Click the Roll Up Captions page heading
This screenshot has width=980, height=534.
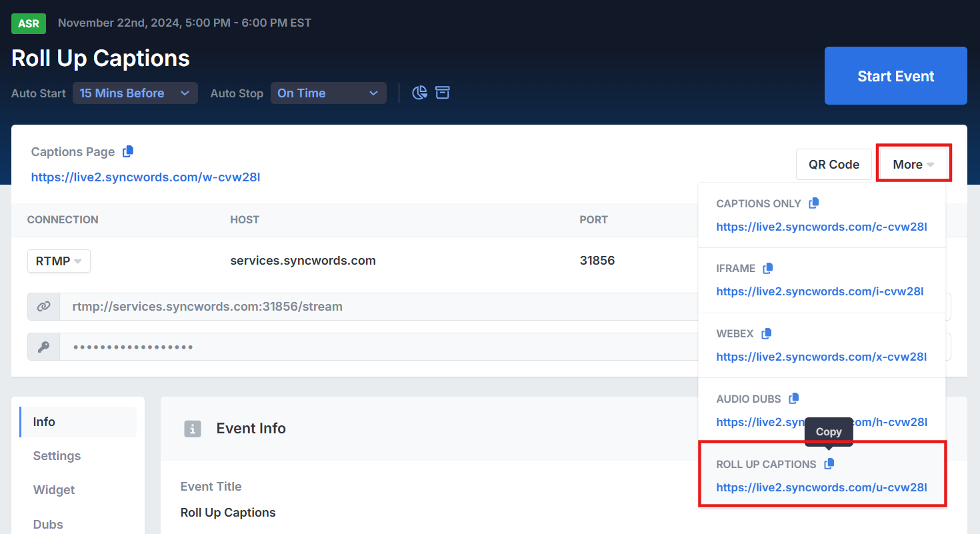coord(101,58)
